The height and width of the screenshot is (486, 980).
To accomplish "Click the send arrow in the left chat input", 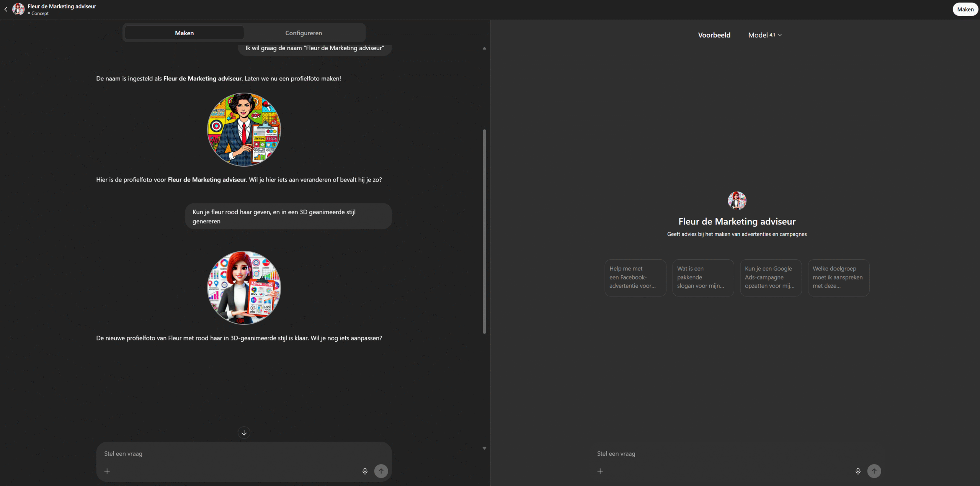I will 381,471.
